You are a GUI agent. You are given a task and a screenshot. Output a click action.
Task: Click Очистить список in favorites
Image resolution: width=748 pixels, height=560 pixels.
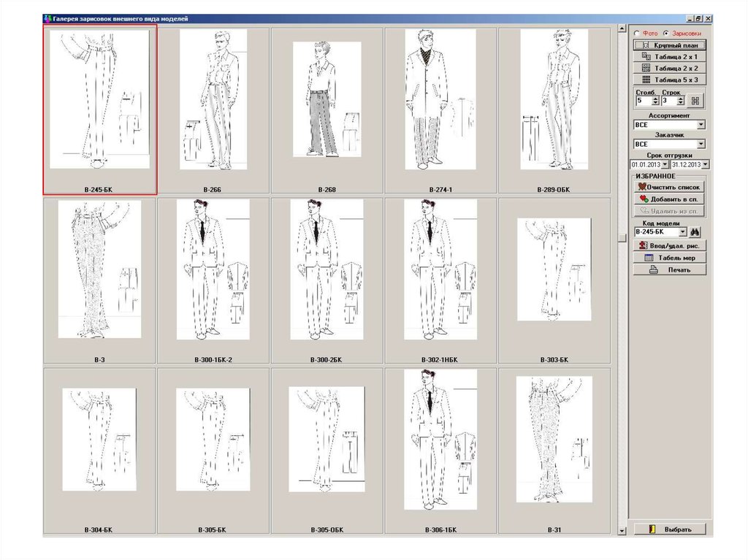coord(670,187)
